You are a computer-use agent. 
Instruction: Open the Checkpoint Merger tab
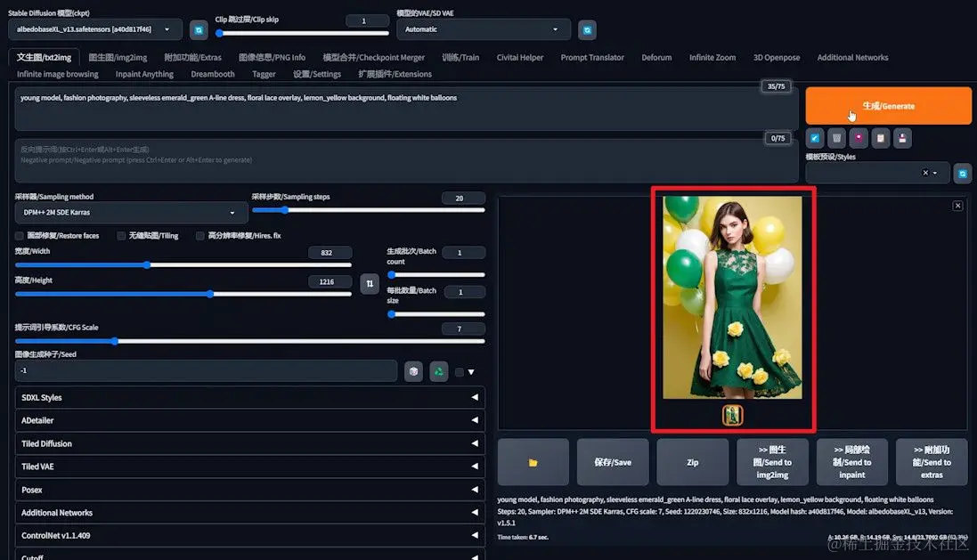[373, 57]
